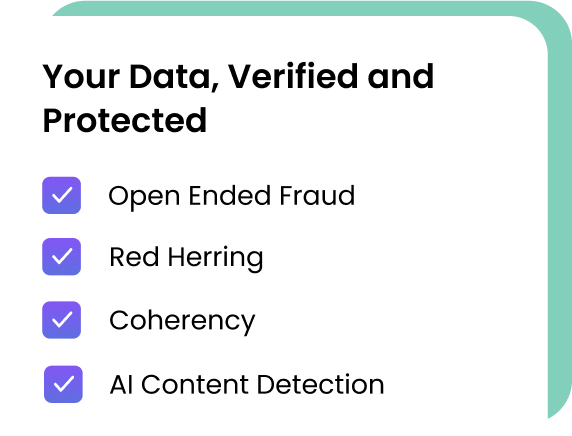Click the word "and" in the heading
The image size is (572, 436).
[x=401, y=76]
